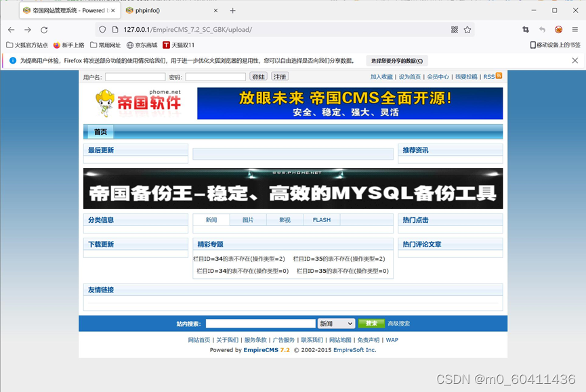Switch to the 图片 content tab

[x=248, y=220]
